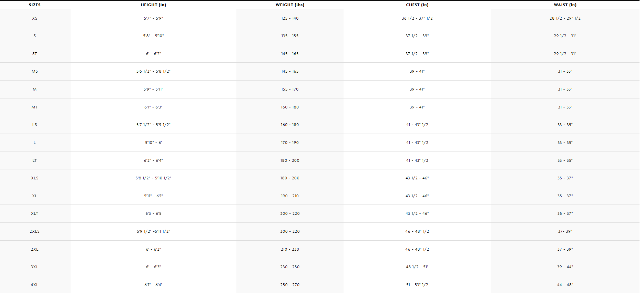The width and height of the screenshot is (644, 293).
Task: Click the MT size label
Action: (x=34, y=107)
